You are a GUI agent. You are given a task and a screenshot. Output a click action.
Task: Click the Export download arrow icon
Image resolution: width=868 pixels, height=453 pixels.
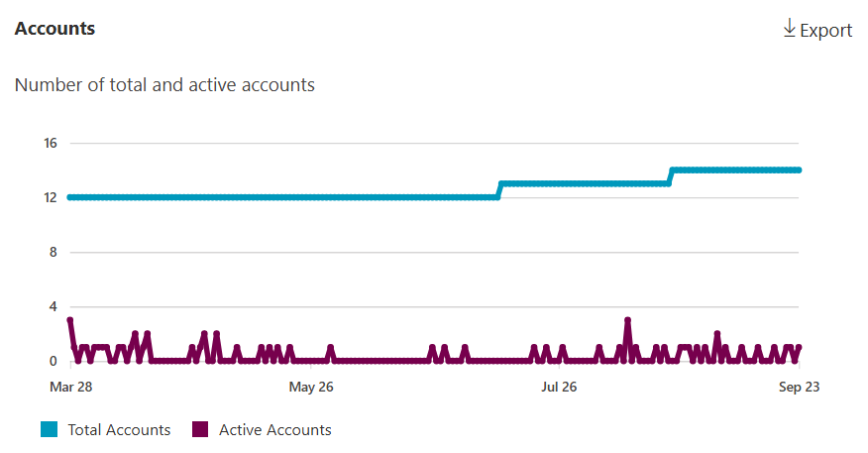click(x=790, y=29)
